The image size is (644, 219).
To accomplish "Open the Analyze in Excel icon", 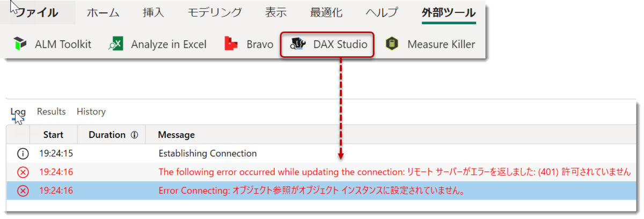I will pyautogui.click(x=116, y=45).
